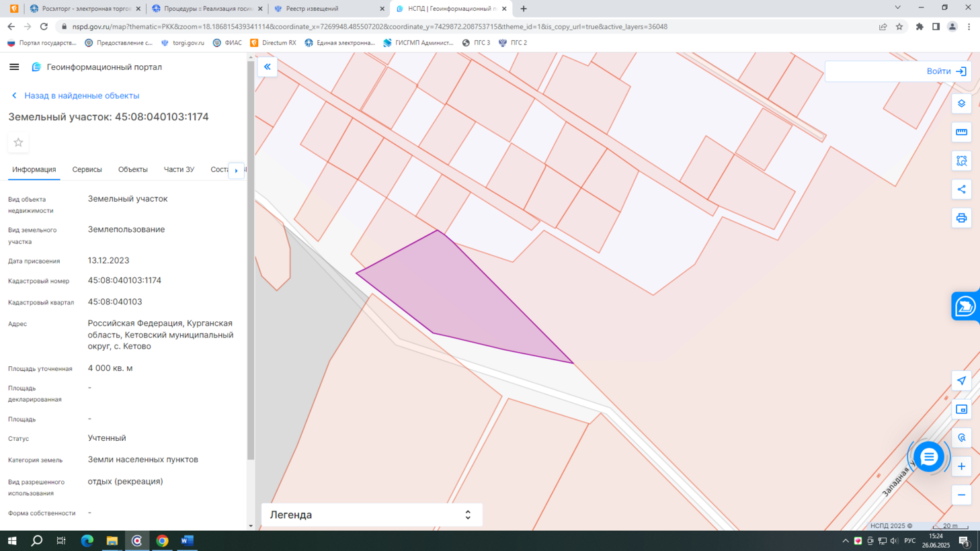Zoom out the map with minus
The image size is (980, 551).
tap(961, 495)
